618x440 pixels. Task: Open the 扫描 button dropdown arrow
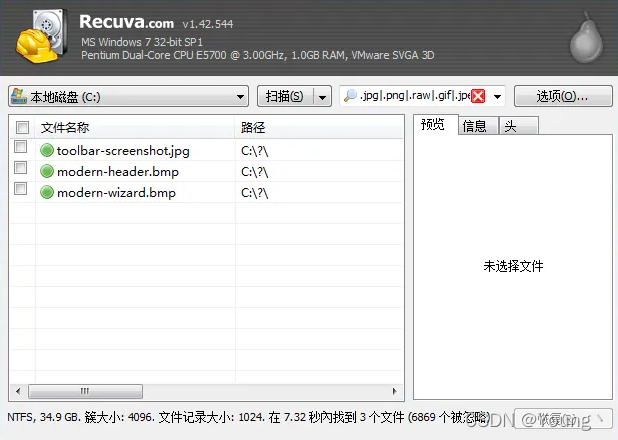tap(322, 97)
